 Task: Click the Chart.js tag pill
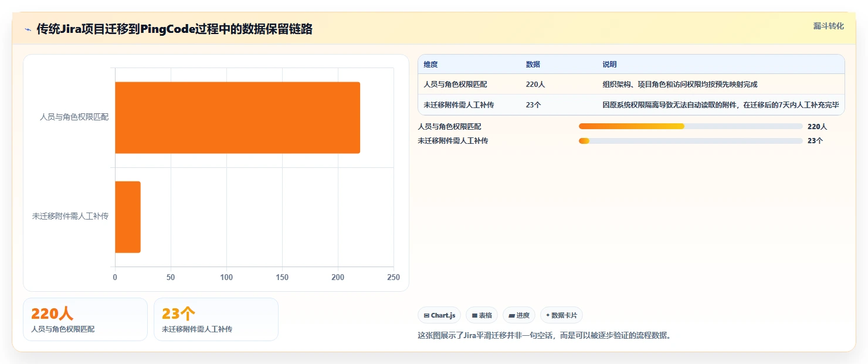440,315
